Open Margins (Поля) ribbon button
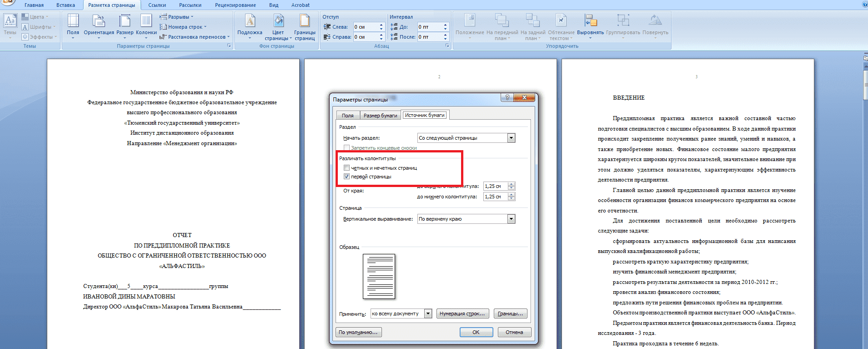 [x=73, y=26]
